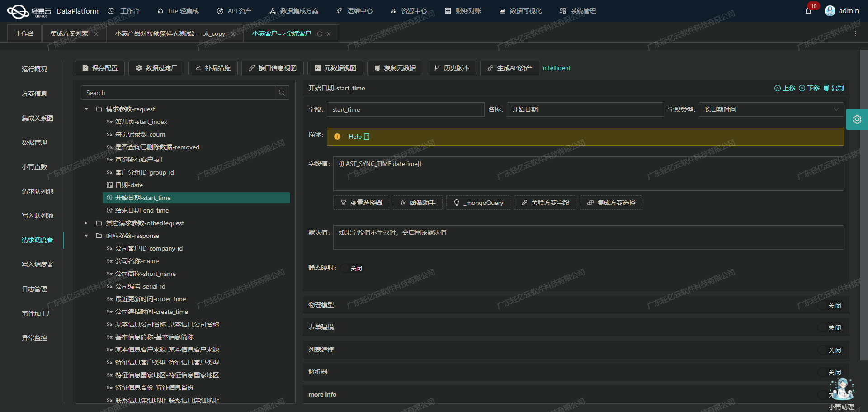This screenshot has height=412, width=868.
Task: Open 运行概况 in the side menu
Action: (x=34, y=69)
